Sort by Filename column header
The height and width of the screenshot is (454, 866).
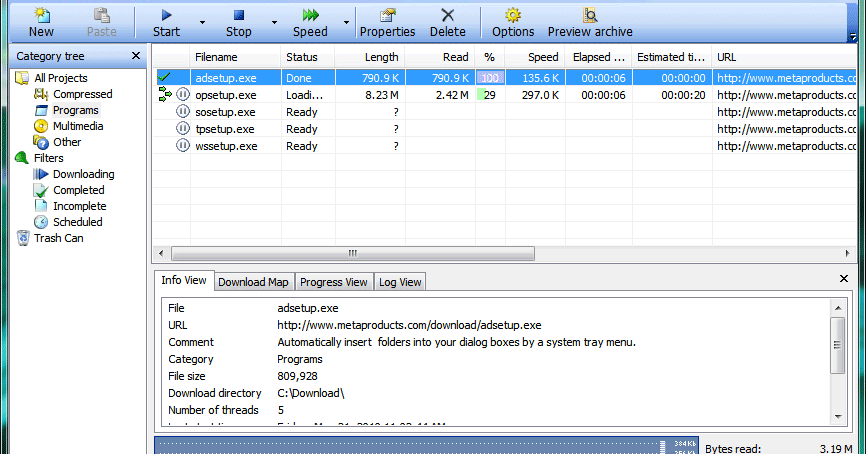(236, 57)
